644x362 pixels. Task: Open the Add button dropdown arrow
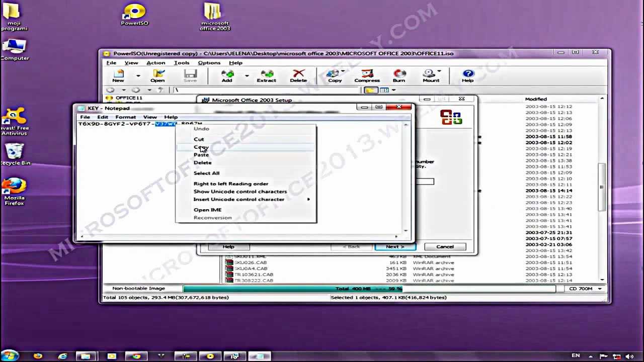(247, 76)
